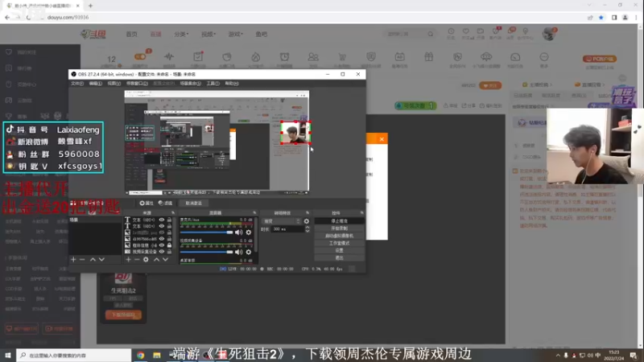Image resolution: width=644 pixels, height=362 pixels.
Task: Expand the 视频 dropdown in Douyu navigation
Action: [x=208, y=34]
